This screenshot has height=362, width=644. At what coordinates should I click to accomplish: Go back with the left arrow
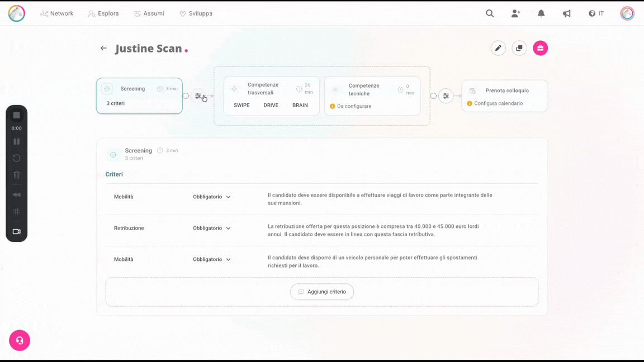(x=103, y=48)
